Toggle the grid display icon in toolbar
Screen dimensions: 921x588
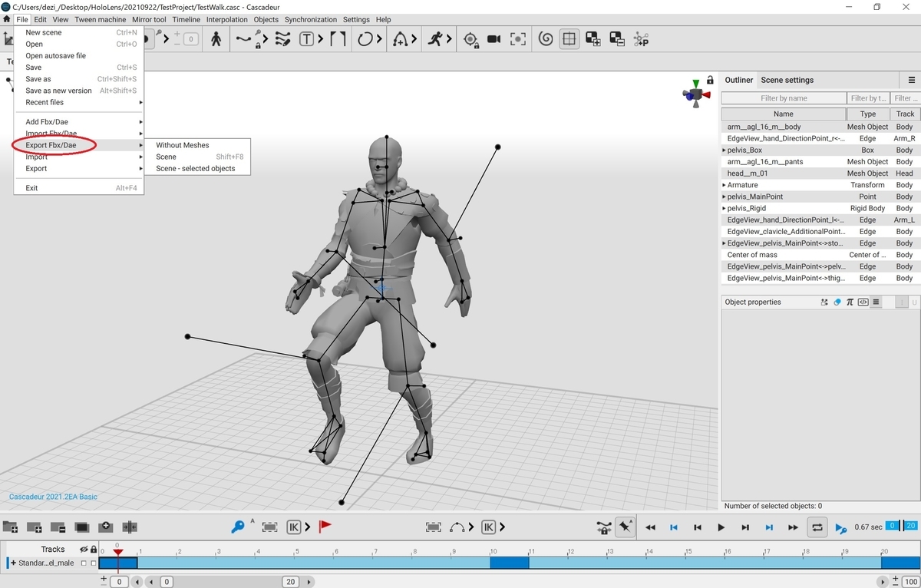[569, 39]
